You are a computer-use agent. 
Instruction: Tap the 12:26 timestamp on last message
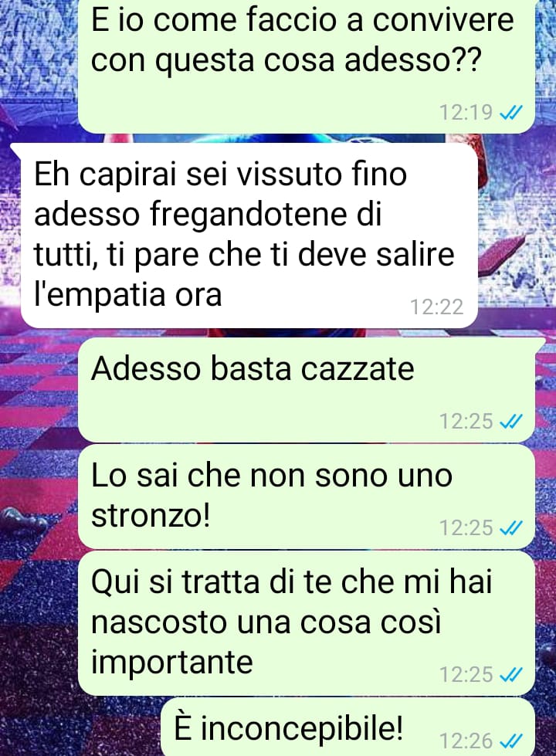coord(466,741)
